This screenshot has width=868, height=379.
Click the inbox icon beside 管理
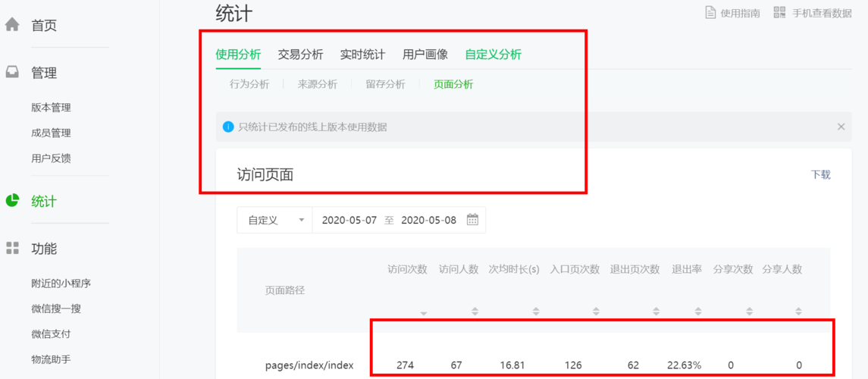click(12, 73)
